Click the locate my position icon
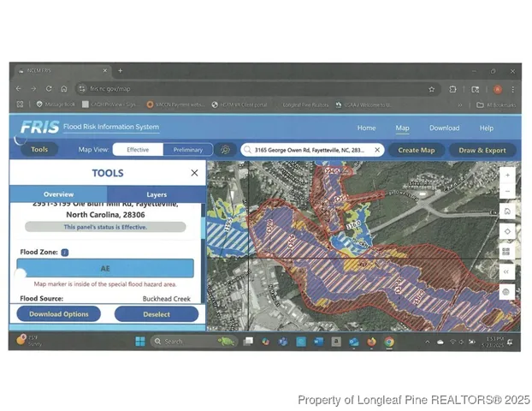 506,231
